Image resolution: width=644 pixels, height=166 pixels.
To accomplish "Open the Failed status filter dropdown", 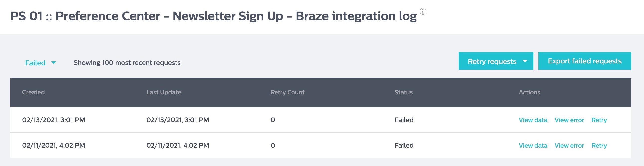I will point(35,63).
